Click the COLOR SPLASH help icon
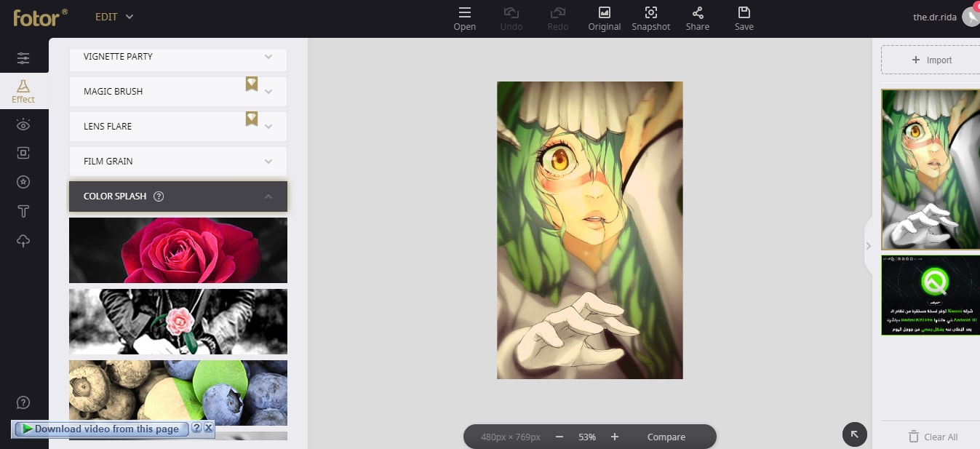The width and height of the screenshot is (980, 449). point(159,196)
